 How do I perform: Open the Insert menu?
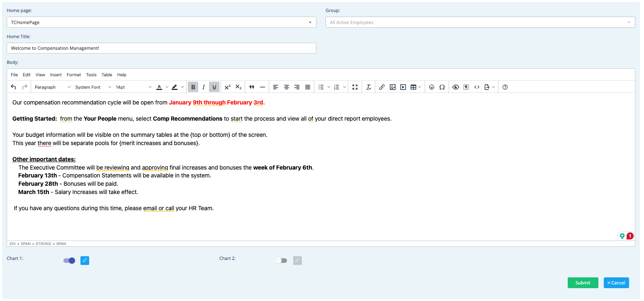56,75
